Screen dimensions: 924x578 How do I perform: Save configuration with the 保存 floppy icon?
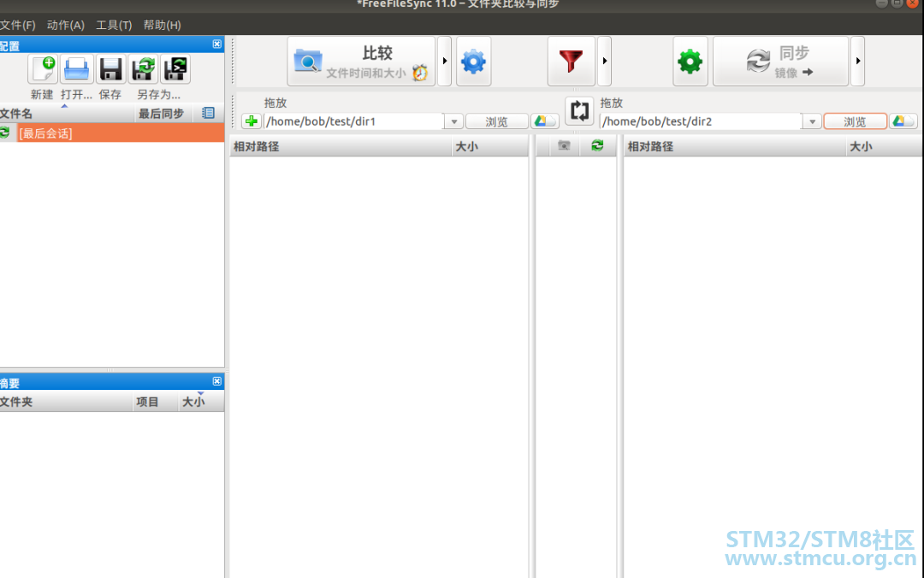(110, 69)
